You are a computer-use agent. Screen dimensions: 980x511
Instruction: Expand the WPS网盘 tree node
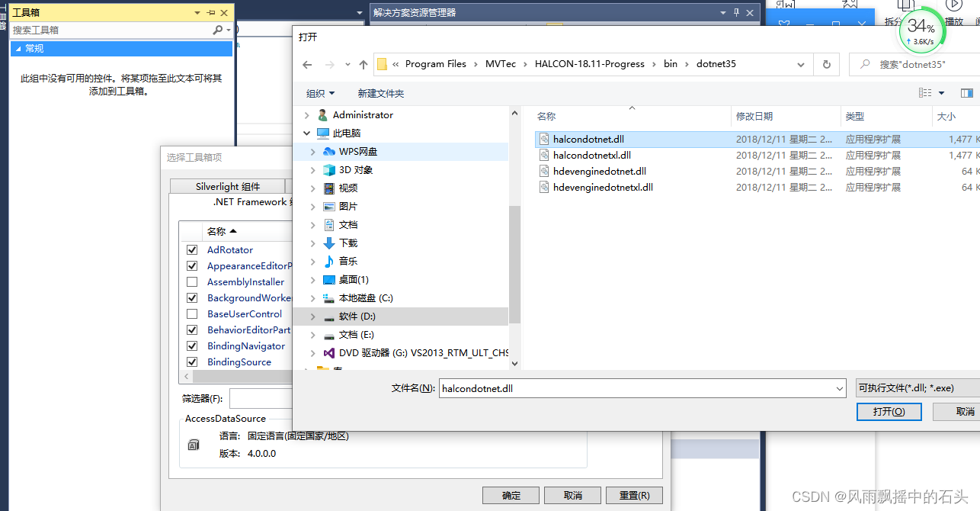click(312, 152)
